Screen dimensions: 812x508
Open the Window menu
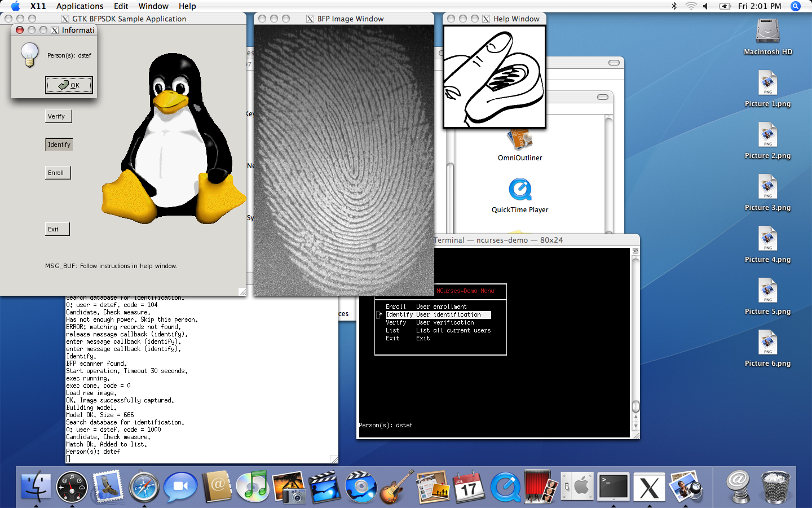[x=153, y=6]
